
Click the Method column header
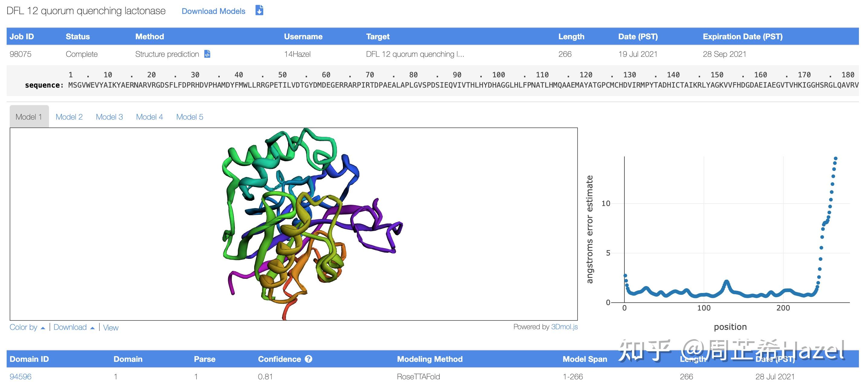(150, 36)
